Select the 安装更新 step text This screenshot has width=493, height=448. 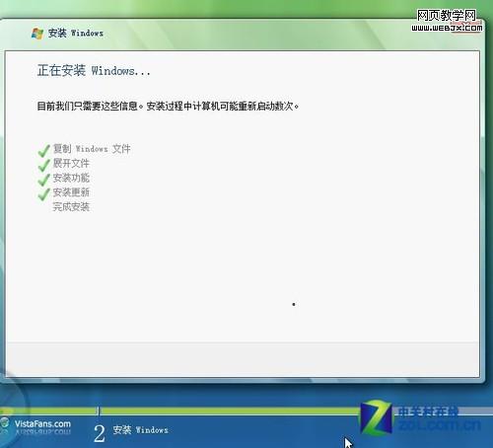[x=71, y=192]
